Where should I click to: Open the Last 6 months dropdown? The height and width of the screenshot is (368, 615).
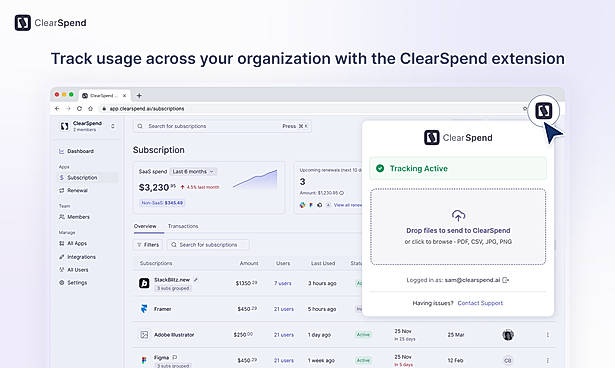point(193,171)
